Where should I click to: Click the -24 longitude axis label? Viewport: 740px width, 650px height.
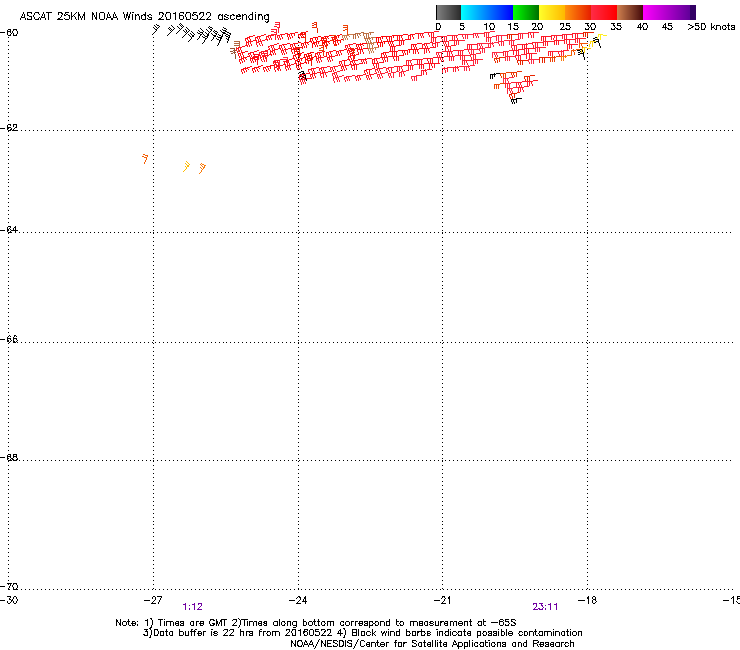[x=298, y=600]
